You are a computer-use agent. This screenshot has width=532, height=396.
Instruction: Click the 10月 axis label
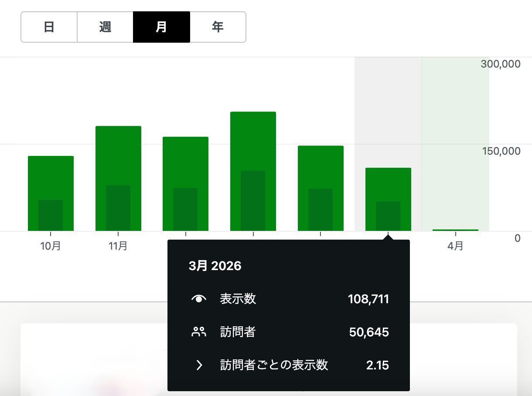pyautogui.click(x=51, y=246)
